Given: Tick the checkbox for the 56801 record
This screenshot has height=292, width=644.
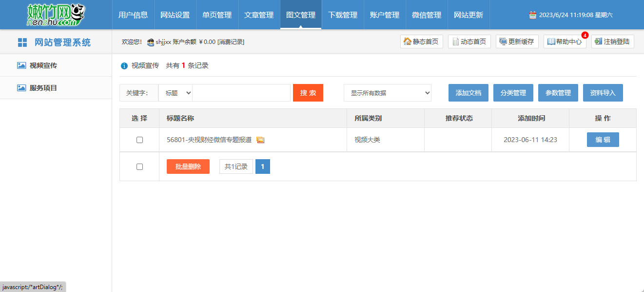Looking at the screenshot, I should pyautogui.click(x=139, y=140).
